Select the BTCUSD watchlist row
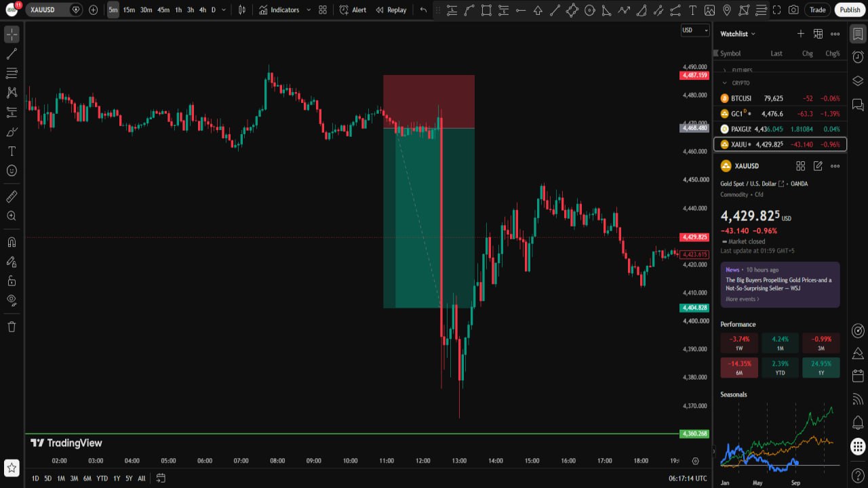868x488 pixels. (x=780, y=98)
